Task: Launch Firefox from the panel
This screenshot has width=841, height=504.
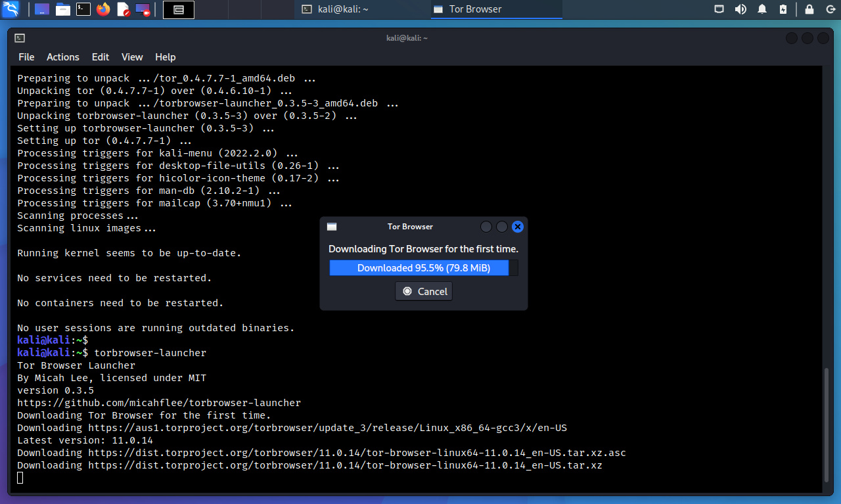Action: coord(103,9)
